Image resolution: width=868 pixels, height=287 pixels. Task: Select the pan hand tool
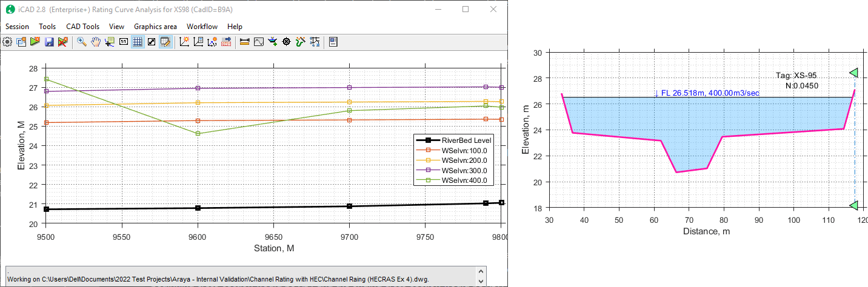click(96, 42)
